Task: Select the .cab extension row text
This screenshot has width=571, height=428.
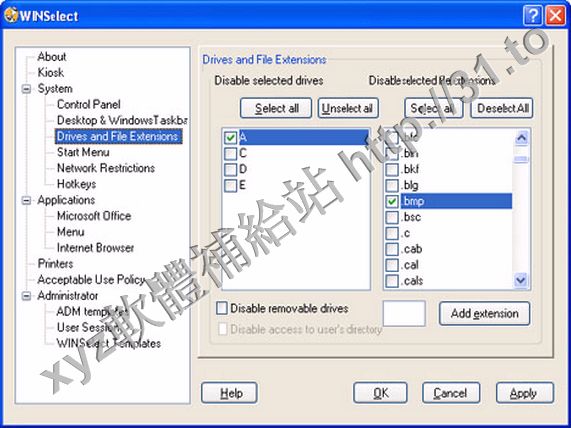Action: [412, 249]
